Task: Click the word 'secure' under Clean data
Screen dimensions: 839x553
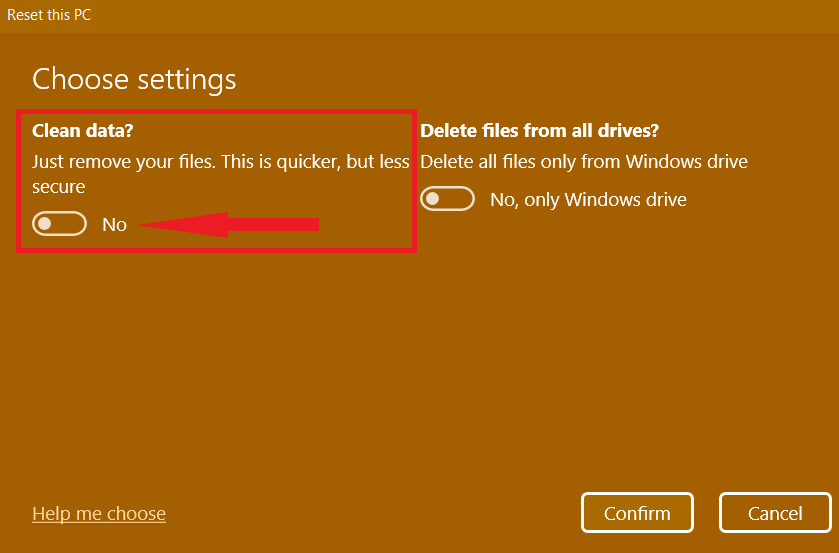Action: tap(58, 187)
